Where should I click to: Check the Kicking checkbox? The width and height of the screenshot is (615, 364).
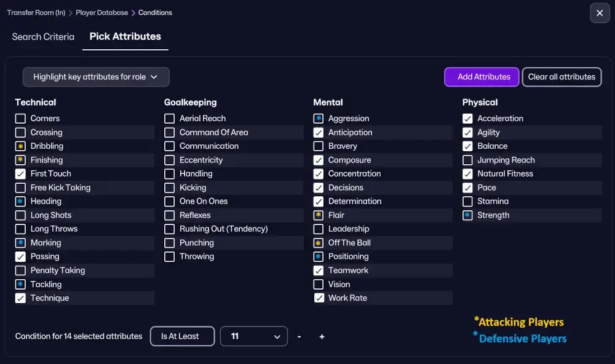(x=170, y=188)
